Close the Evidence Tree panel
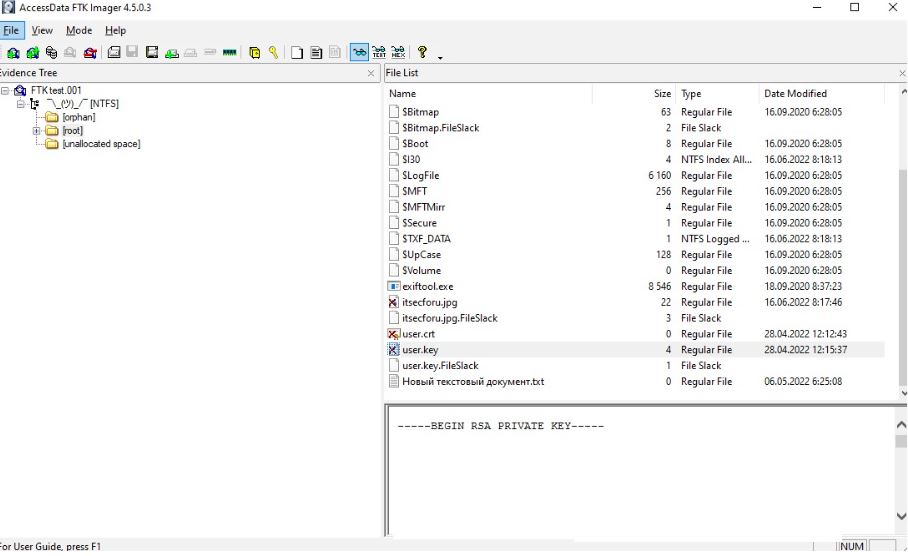The height and width of the screenshot is (556, 908). (x=371, y=73)
